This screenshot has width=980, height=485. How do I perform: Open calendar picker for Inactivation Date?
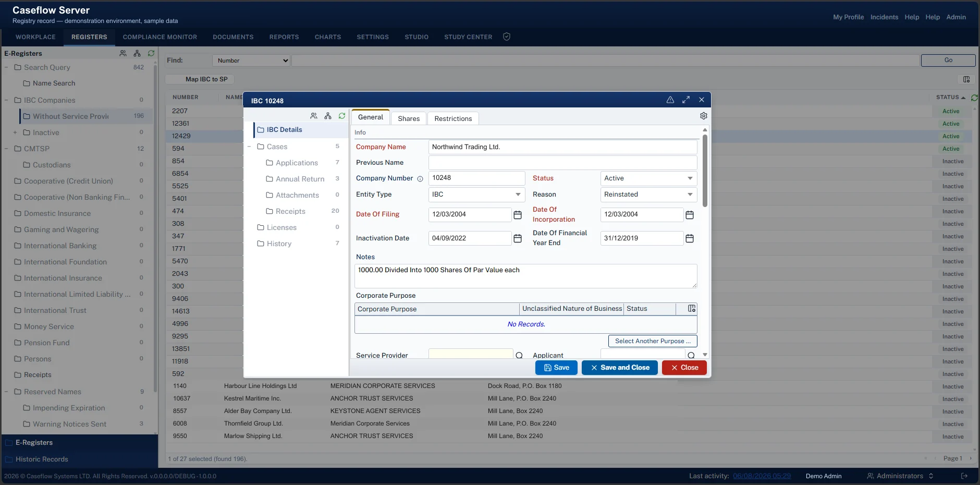(518, 238)
